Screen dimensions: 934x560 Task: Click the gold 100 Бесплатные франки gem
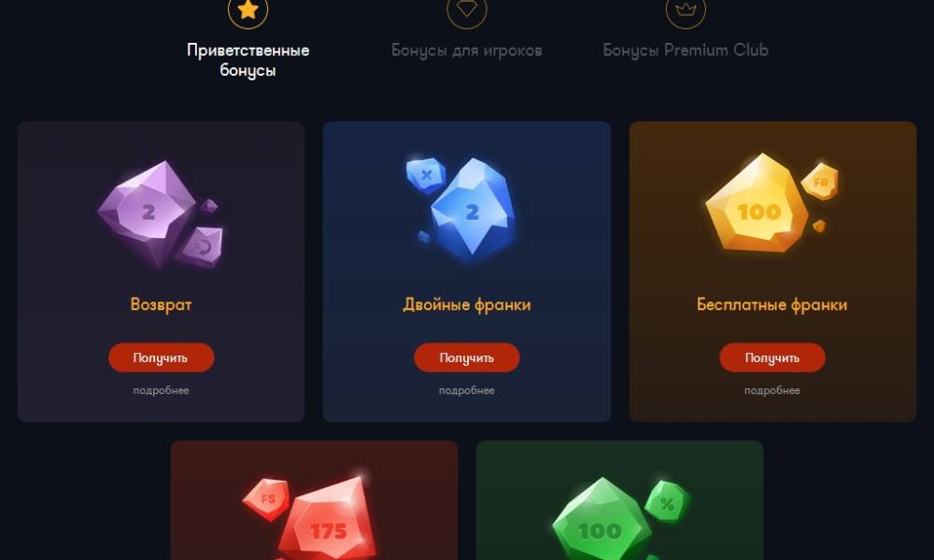point(772,203)
